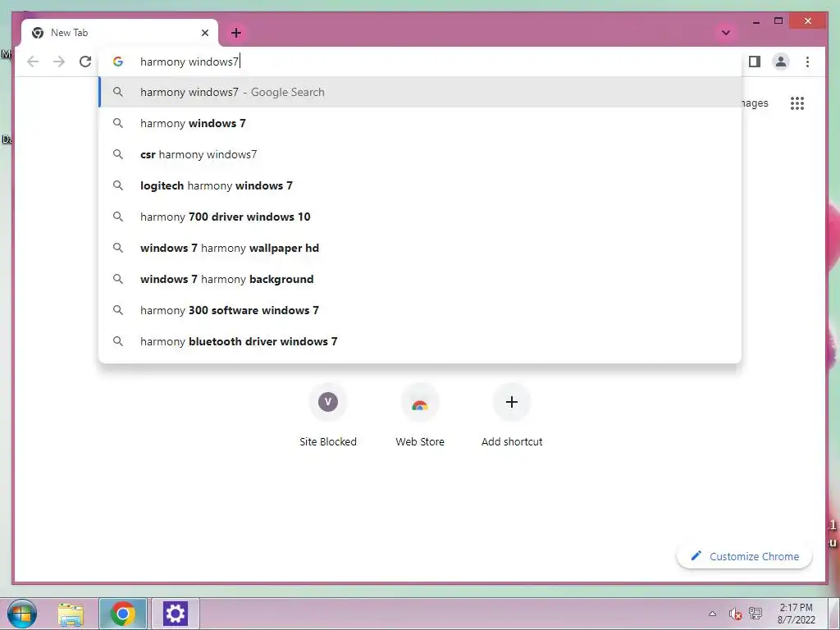Reload the page with the refresh icon
Image resolution: width=840 pixels, height=630 pixels.
pos(85,62)
